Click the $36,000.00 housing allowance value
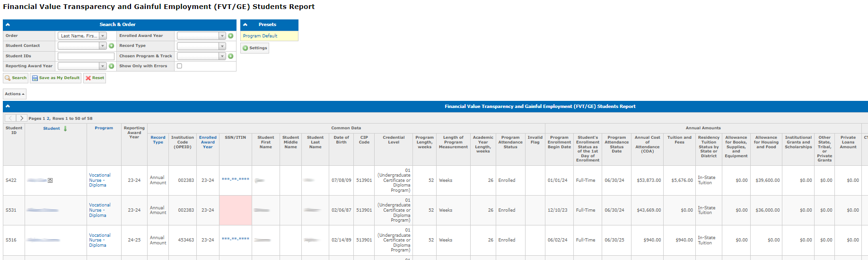The width and height of the screenshot is (868, 260). (x=768, y=210)
